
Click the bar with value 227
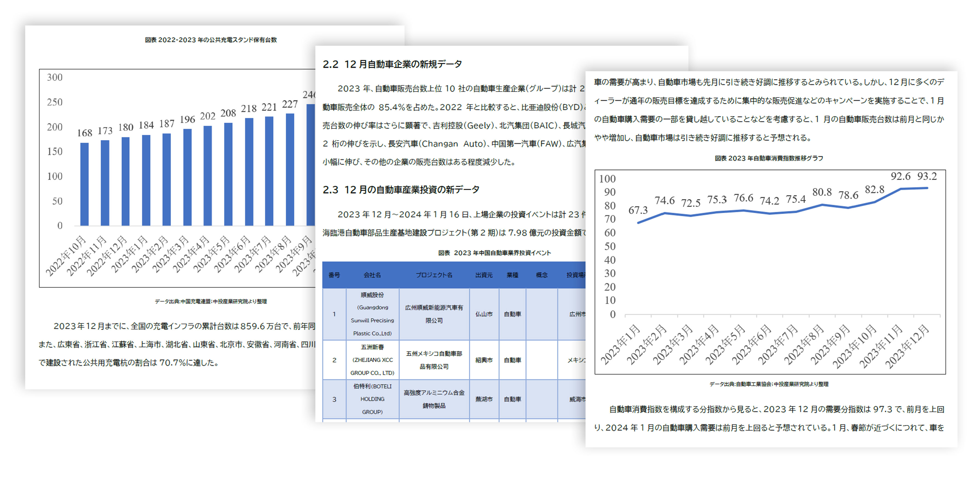point(290,169)
